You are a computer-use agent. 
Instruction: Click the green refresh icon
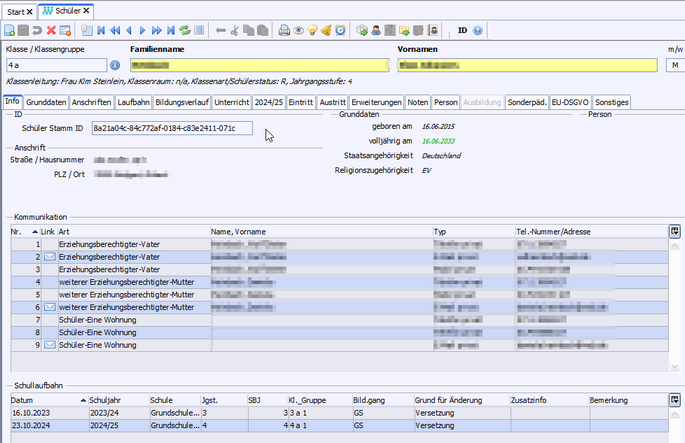tap(185, 31)
